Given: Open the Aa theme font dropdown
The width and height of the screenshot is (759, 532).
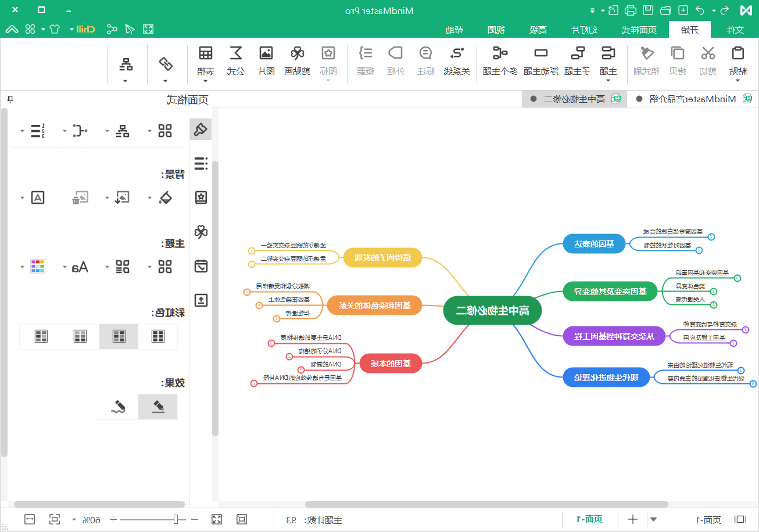Looking at the screenshot, I should pyautogui.click(x=66, y=267).
